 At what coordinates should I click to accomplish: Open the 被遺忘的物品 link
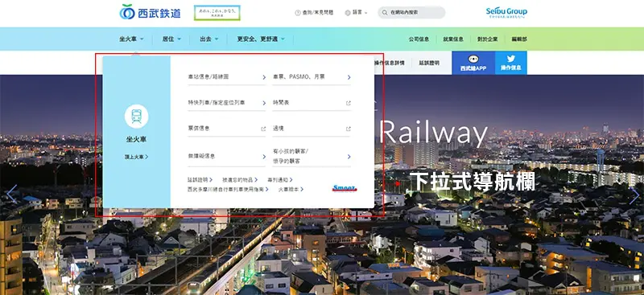coord(240,180)
